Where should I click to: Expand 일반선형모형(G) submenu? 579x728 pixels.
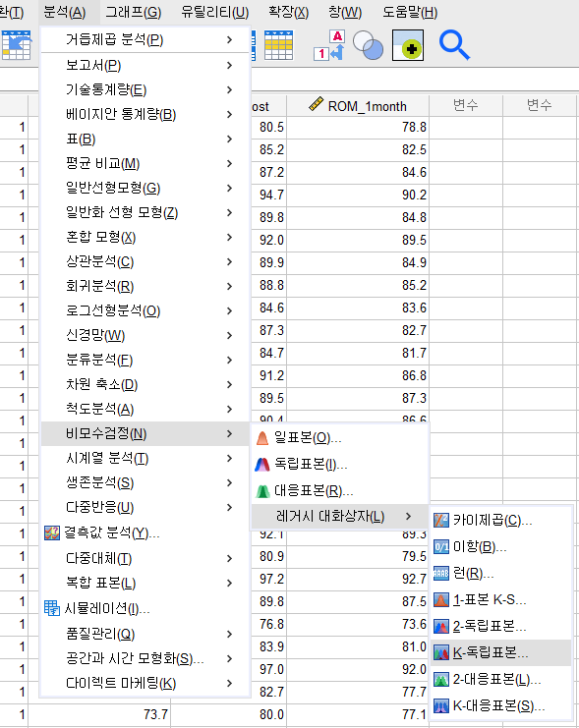145,188
